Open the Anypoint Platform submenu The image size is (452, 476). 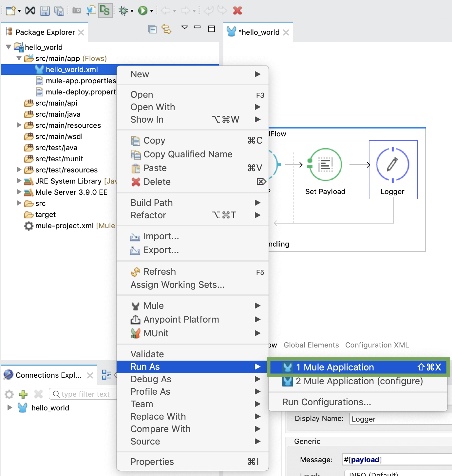193,319
